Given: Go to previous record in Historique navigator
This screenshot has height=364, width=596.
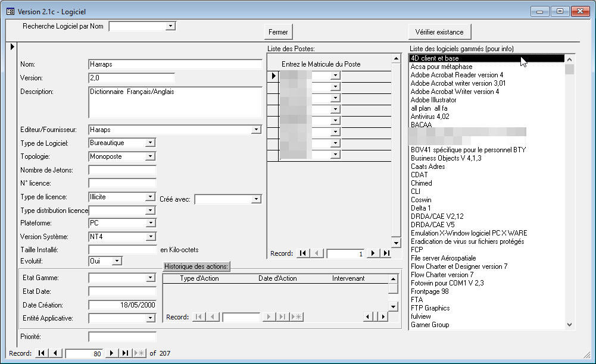Looking at the screenshot, I should click(213, 316).
